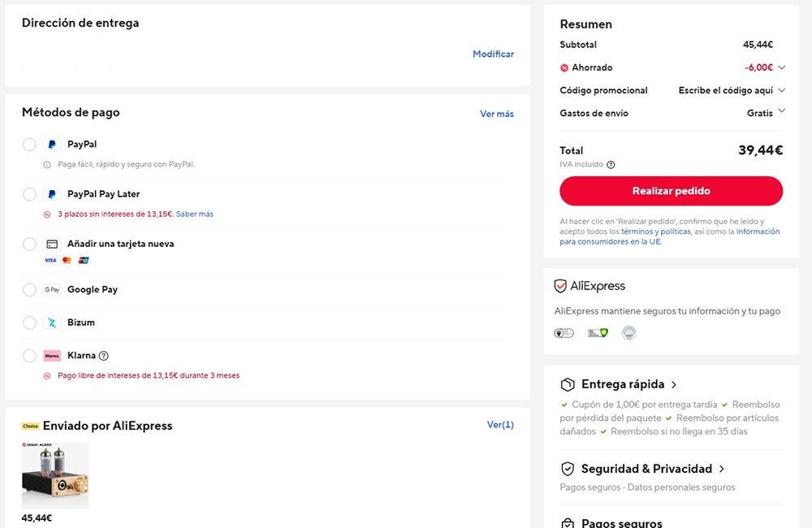Click the 39,44€ total amount
The image size is (812, 528).
(x=760, y=150)
